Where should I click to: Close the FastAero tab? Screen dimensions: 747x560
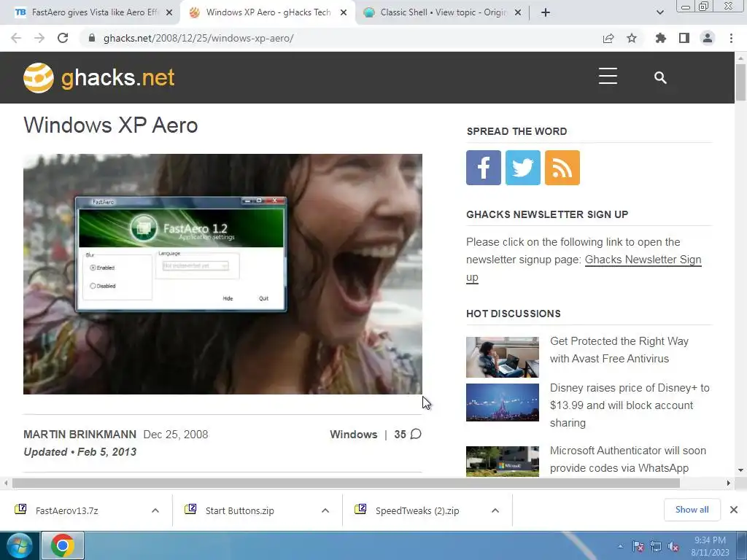169,13
